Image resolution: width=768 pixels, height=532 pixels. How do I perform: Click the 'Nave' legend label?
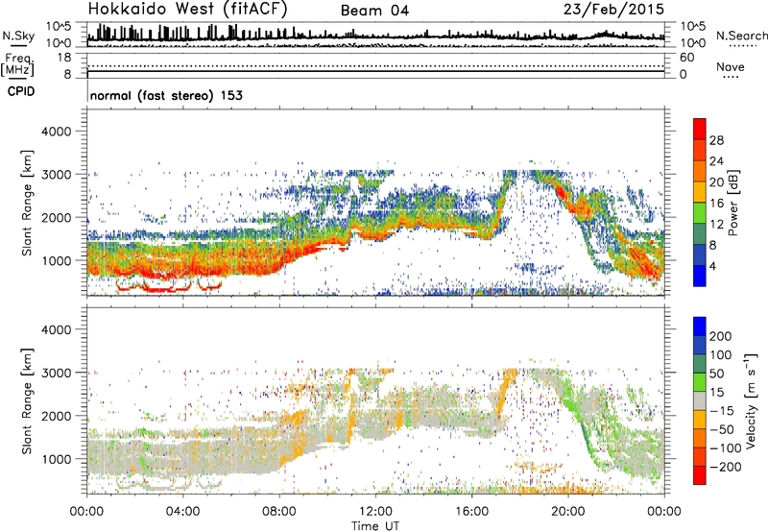click(x=731, y=67)
